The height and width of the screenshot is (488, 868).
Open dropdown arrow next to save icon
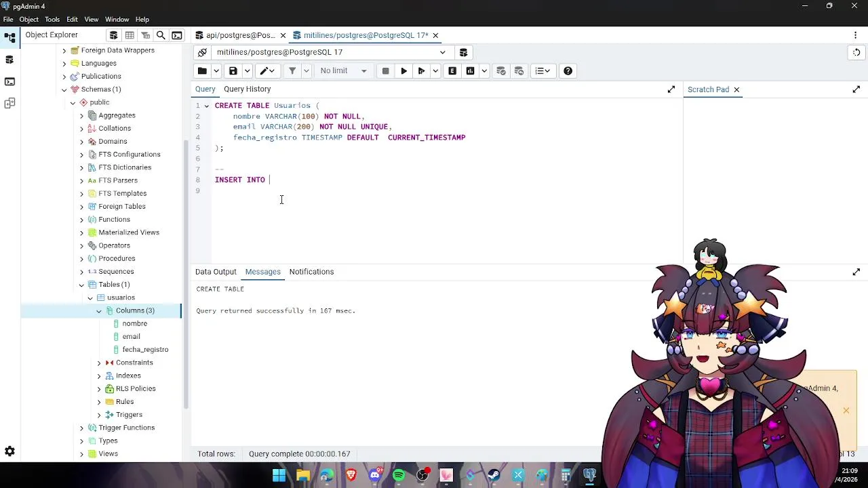click(x=248, y=71)
